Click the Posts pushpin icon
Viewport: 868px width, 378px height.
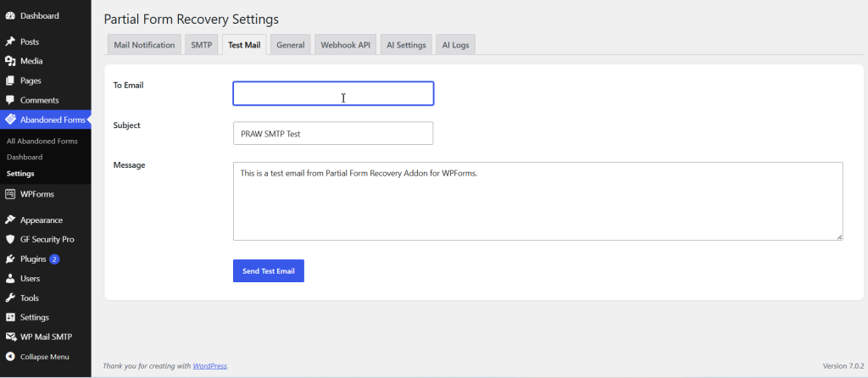click(10, 42)
